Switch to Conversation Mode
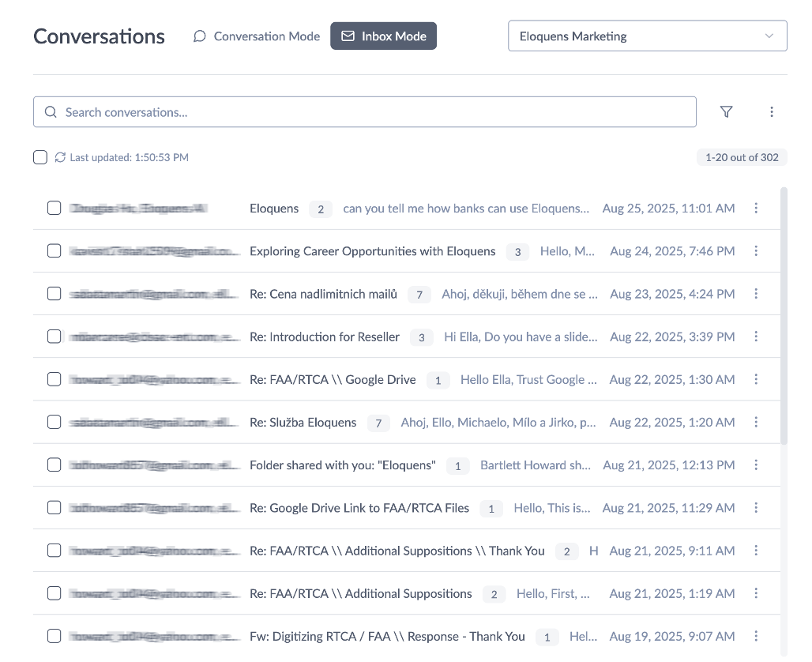Viewport: 812px width, 662px height. (257, 36)
